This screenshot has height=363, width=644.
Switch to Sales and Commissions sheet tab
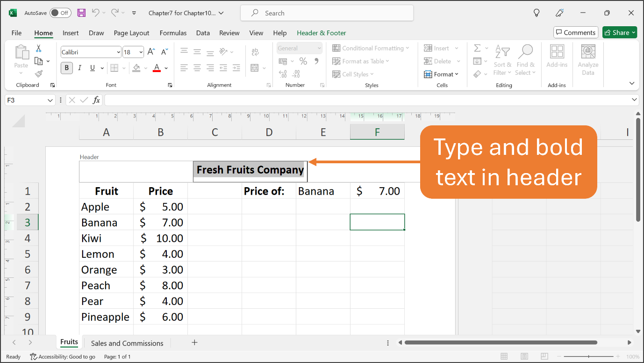[x=127, y=343]
